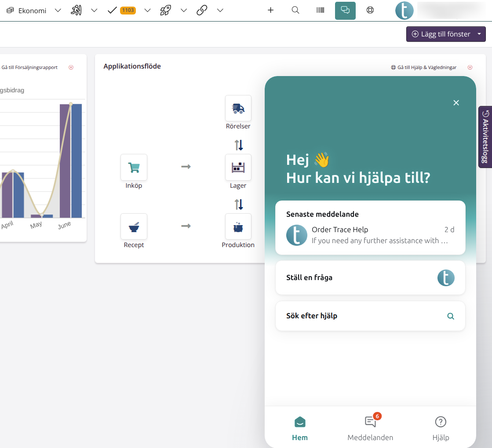This screenshot has height=448, width=492.
Task: Click the Ställ en fråga button
Action: [370, 278]
